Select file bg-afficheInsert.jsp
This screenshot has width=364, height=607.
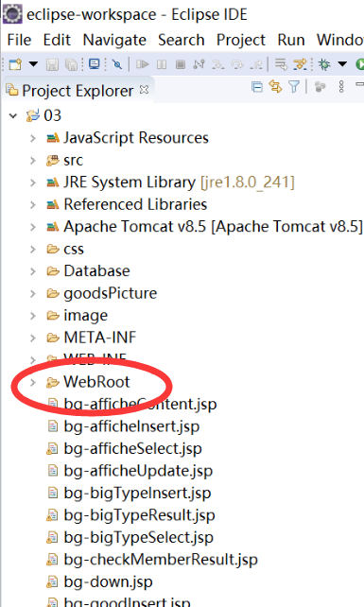point(131,426)
